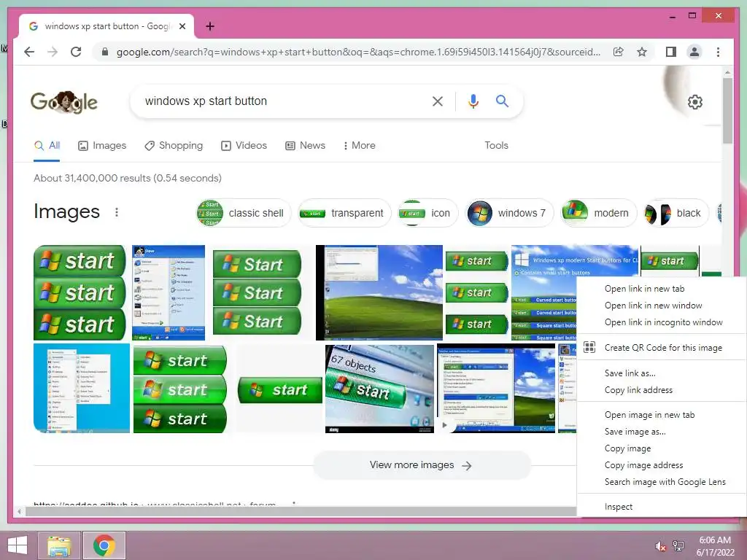Go back to the previous page
Screen dimensions: 747x560
pyautogui.click(x=29, y=52)
